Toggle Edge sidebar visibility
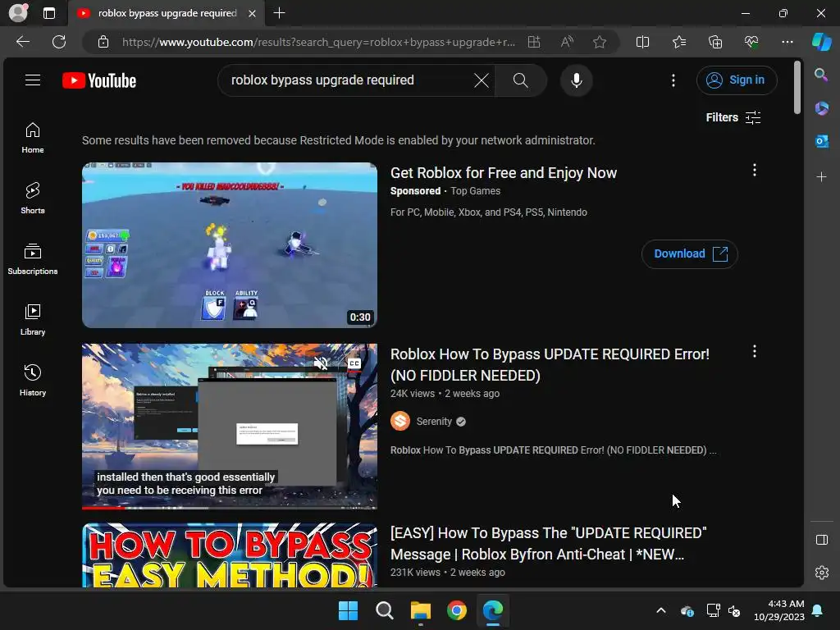This screenshot has height=630, width=840. (x=821, y=540)
